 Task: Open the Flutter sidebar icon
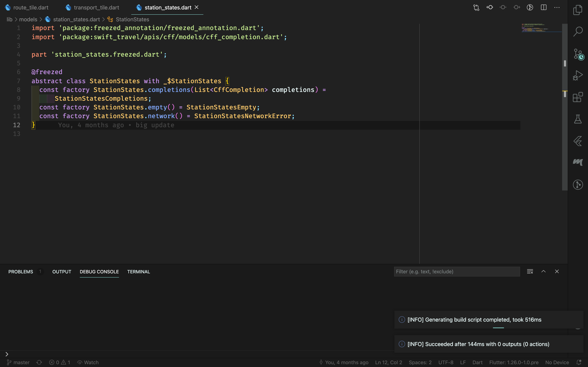tap(577, 141)
